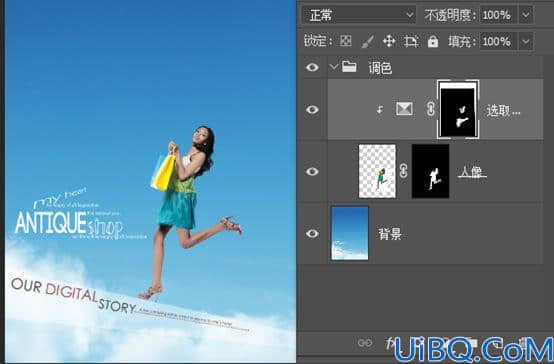Collapse the 调色 group chevron

click(x=333, y=66)
